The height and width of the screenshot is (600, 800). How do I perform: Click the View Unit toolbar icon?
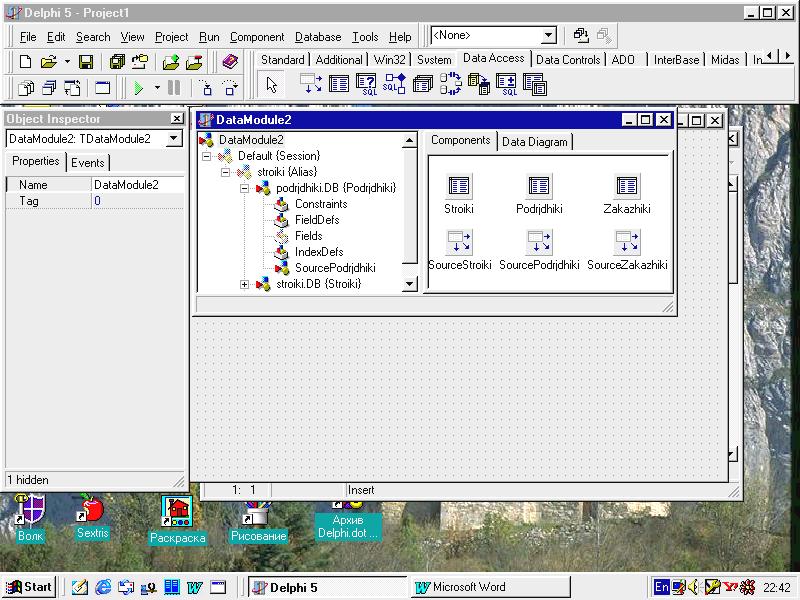[x=26, y=88]
